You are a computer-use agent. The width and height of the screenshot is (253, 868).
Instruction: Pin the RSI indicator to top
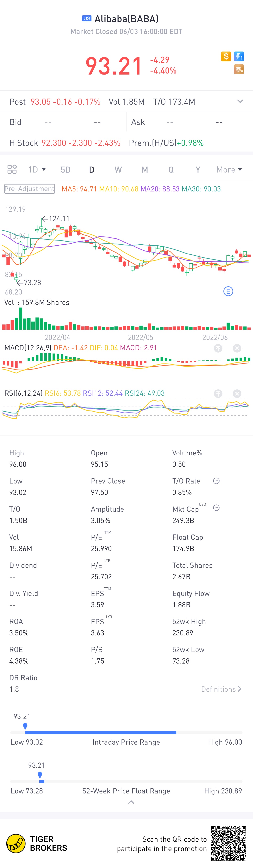tap(218, 393)
